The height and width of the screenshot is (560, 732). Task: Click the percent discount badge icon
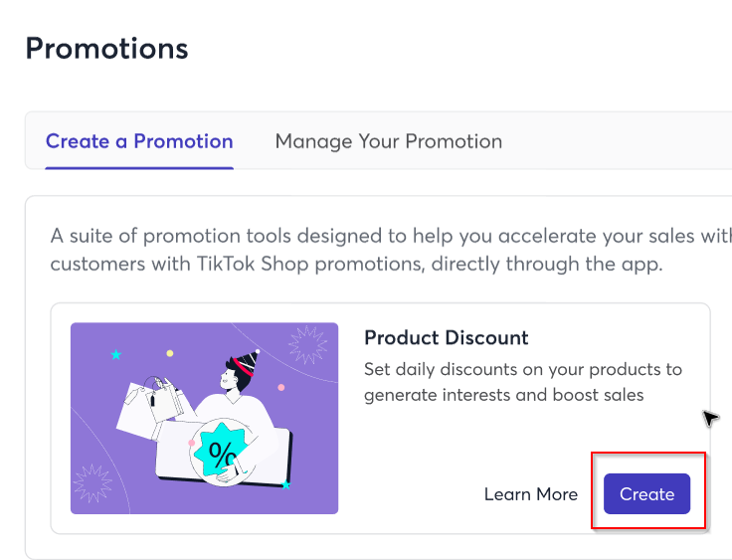(221, 451)
